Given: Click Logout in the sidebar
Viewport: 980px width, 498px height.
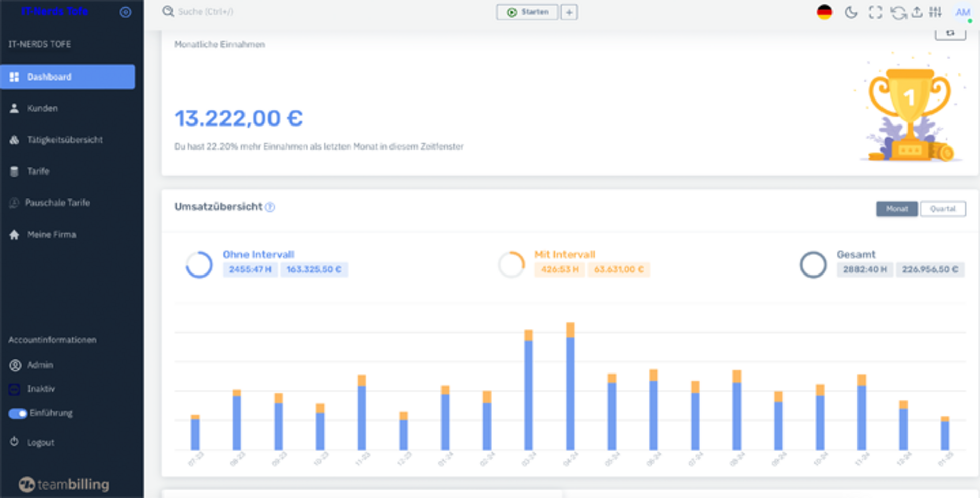Looking at the screenshot, I should [x=40, y=442].
